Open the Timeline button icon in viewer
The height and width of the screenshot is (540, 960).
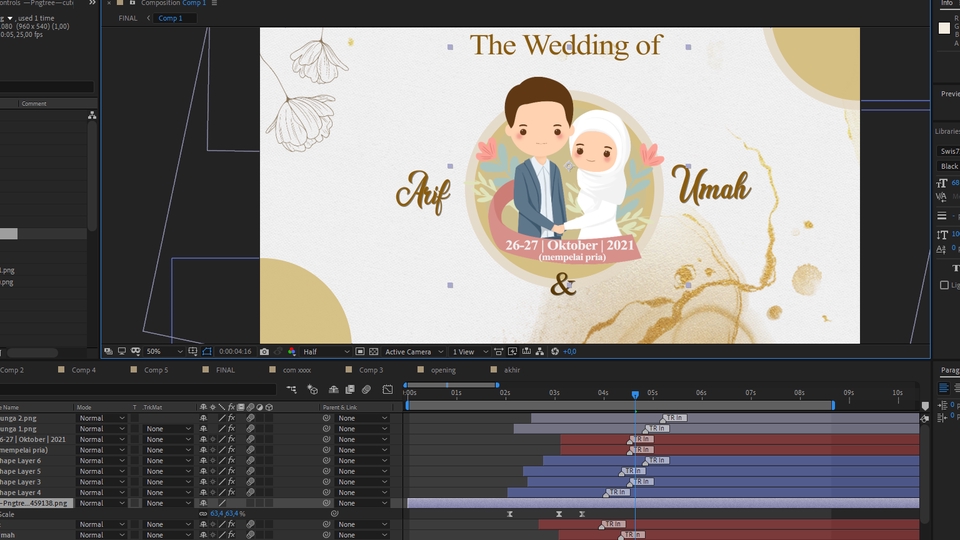click(x=526, y=351)
